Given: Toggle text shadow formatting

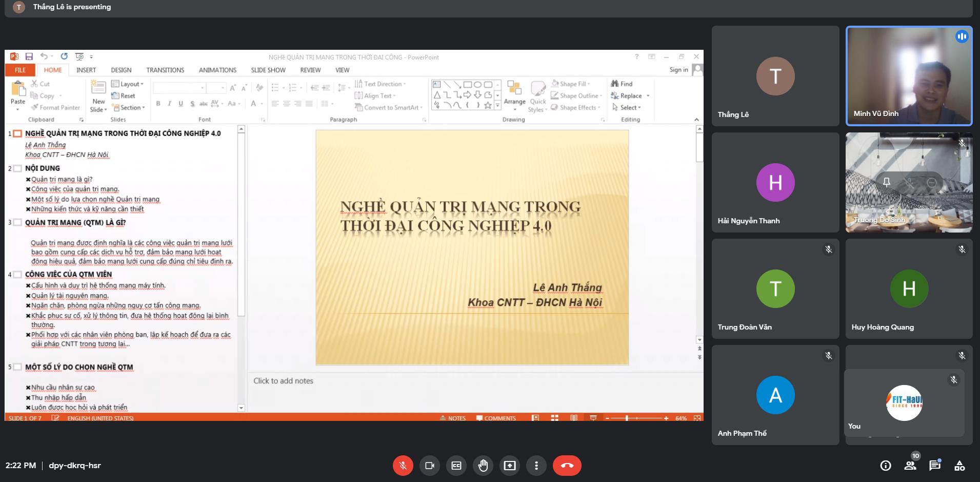Looking at the screenshot, I should point(192,104).
